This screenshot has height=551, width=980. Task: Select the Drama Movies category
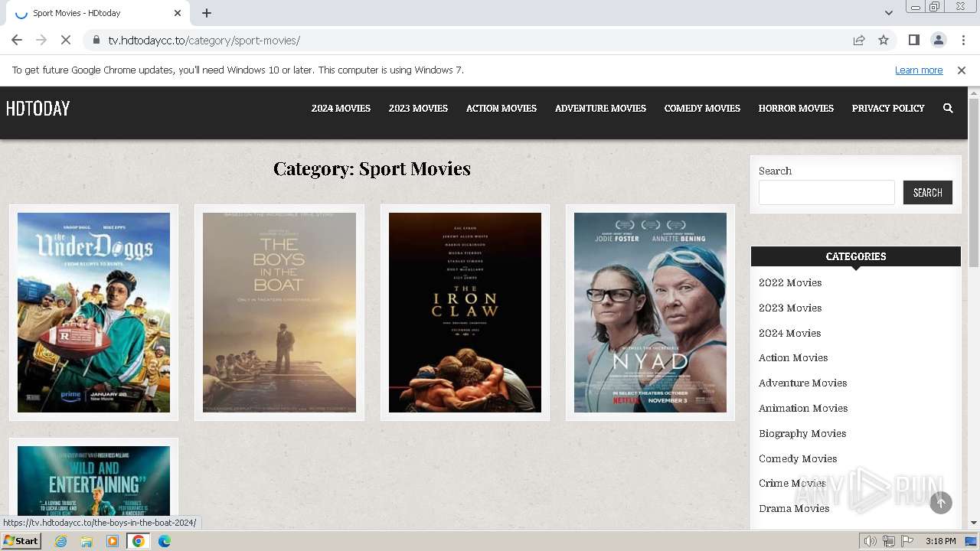[x=794, y=508]
